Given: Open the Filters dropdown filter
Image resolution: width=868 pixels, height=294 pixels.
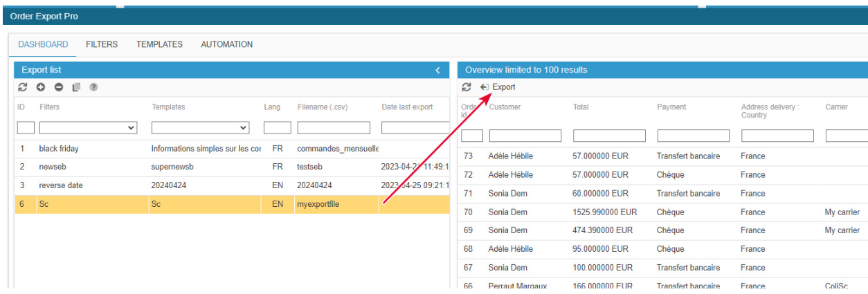Looking at the screenshot, I should click(88, 128).
